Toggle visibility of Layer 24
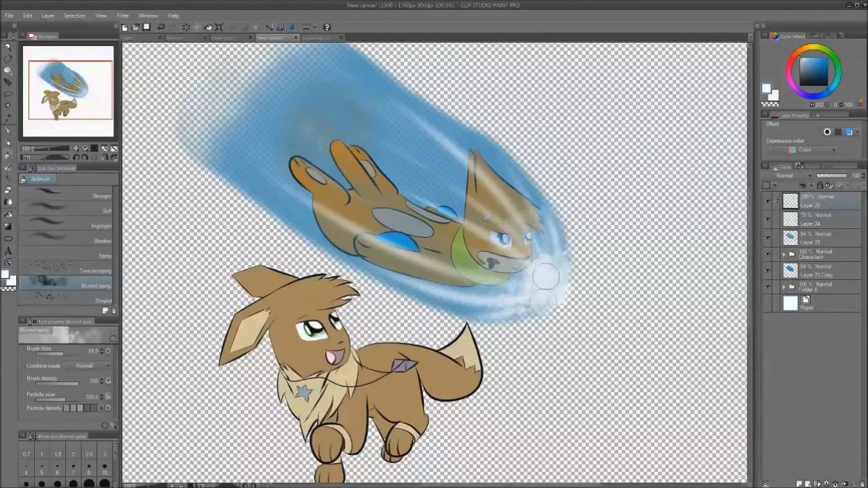This screenshot has height=488, width=868. 768,220
